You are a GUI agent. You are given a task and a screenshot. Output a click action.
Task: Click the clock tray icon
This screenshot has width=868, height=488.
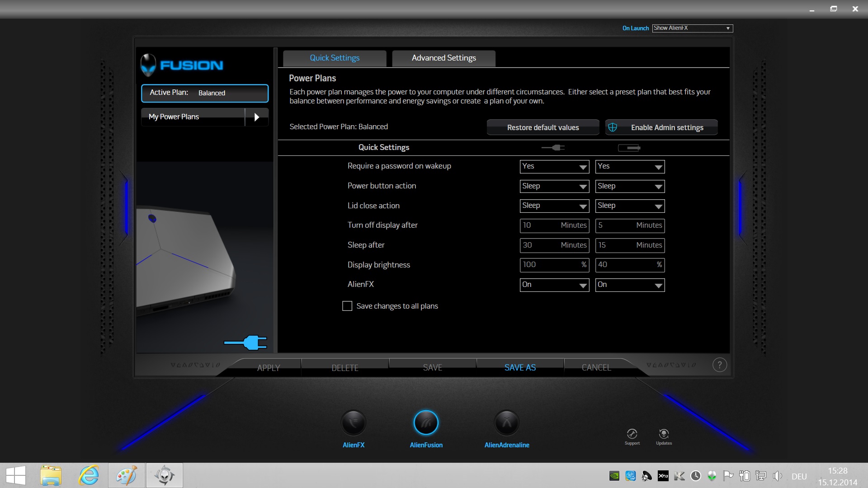pos(696,476)
